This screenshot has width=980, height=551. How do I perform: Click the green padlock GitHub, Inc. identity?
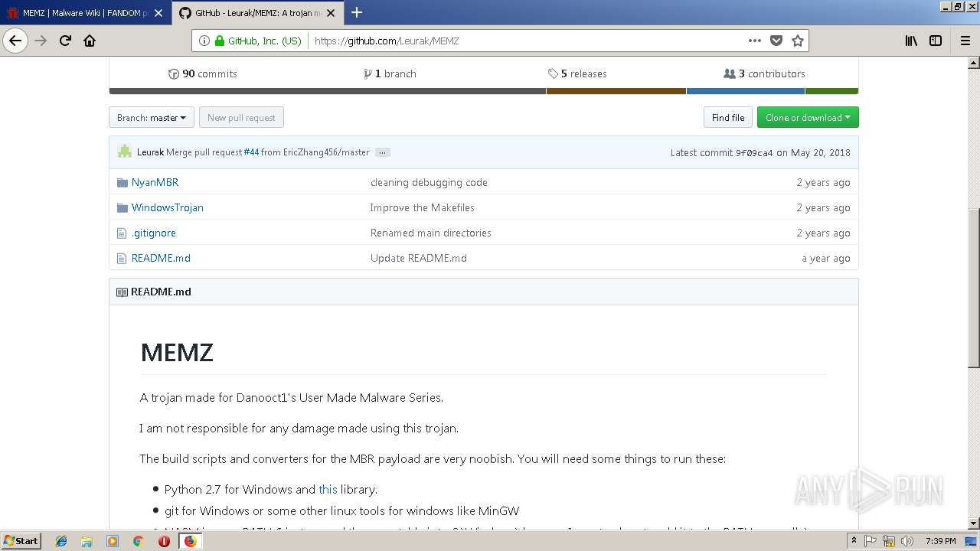tap(258, 41)
